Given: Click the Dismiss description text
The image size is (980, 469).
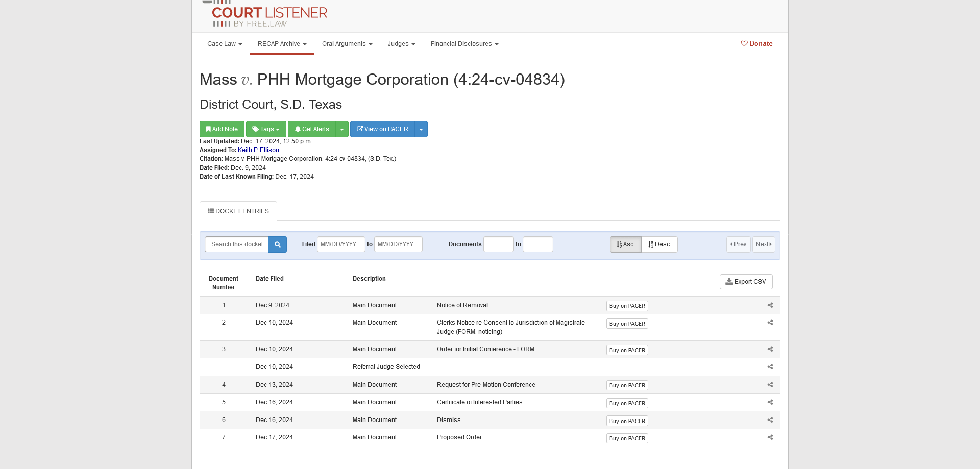Looking at the screenshot, I should [449, 420].
